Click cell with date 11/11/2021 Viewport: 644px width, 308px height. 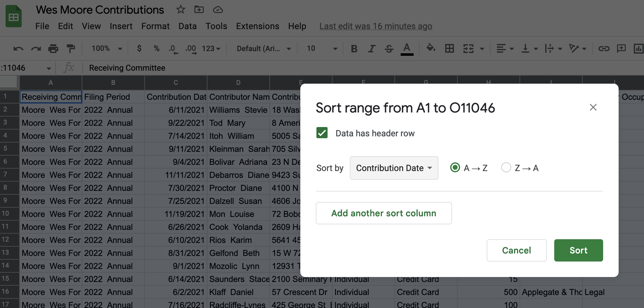[176, 175]
